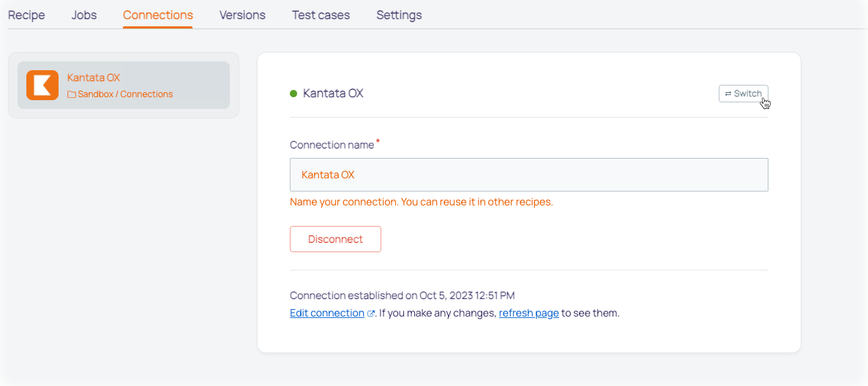Click the green connection status dot
This screenshot has height=386, width=868.
click(294, 94)
